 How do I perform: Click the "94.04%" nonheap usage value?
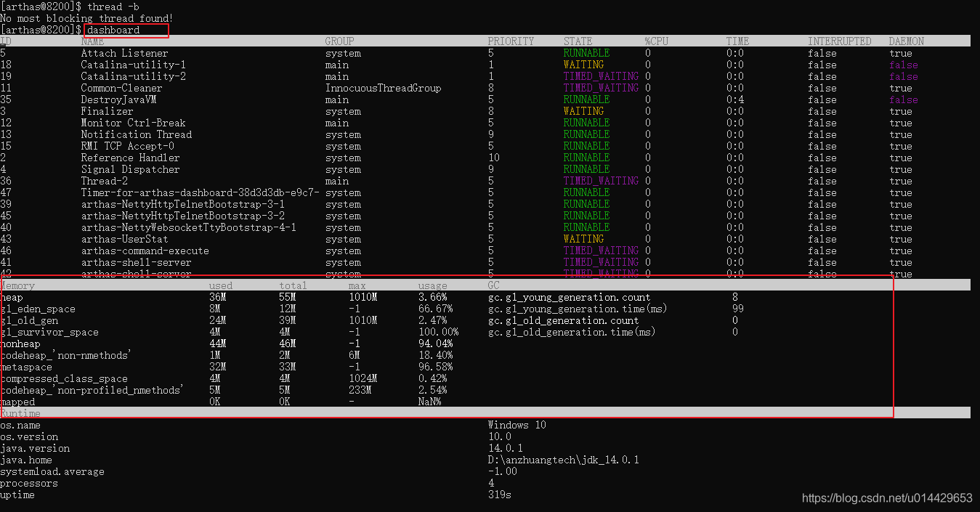pyautogui.click(x=435, y=344)
